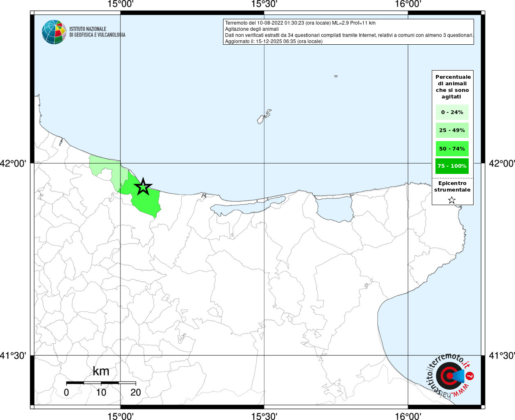Click the 'Percentuale di animali' legend title

tap(453, 87)
